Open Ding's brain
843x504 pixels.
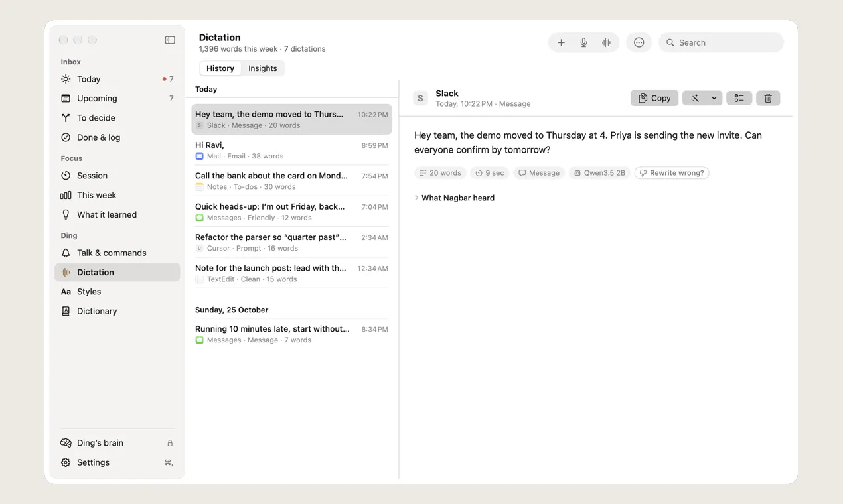[117, 443]
